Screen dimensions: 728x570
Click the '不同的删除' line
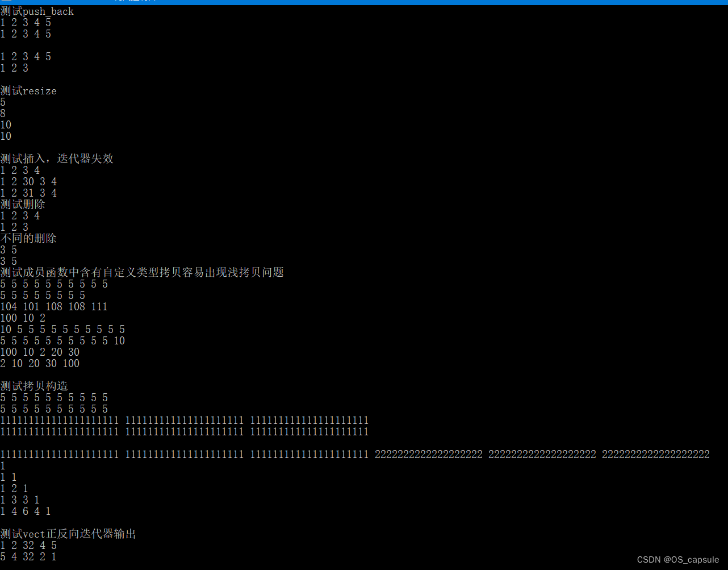click(28, 239)
